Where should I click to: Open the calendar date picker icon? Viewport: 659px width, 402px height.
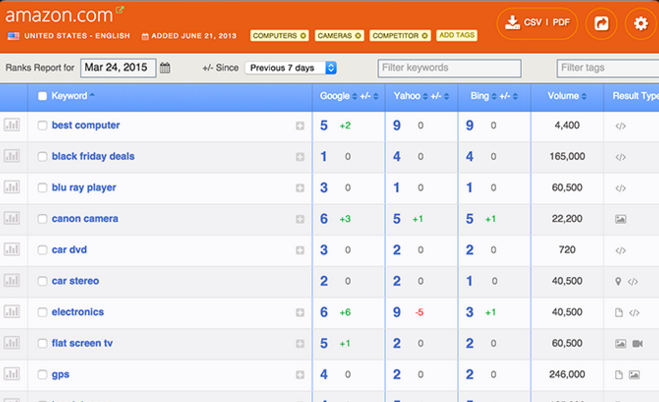click(x=165, y=68)
